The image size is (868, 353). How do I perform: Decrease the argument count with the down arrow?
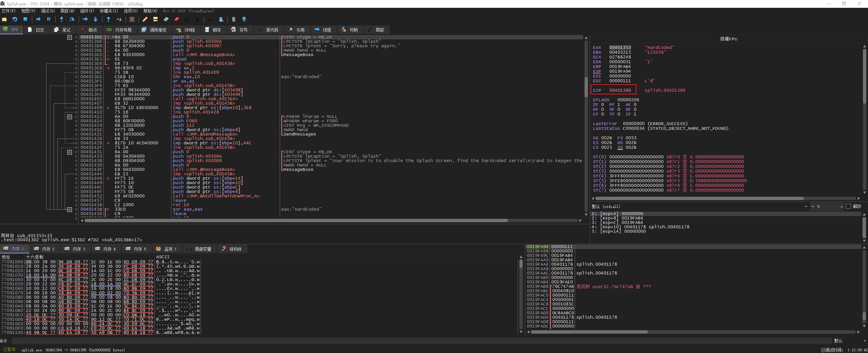coord(813,207)
